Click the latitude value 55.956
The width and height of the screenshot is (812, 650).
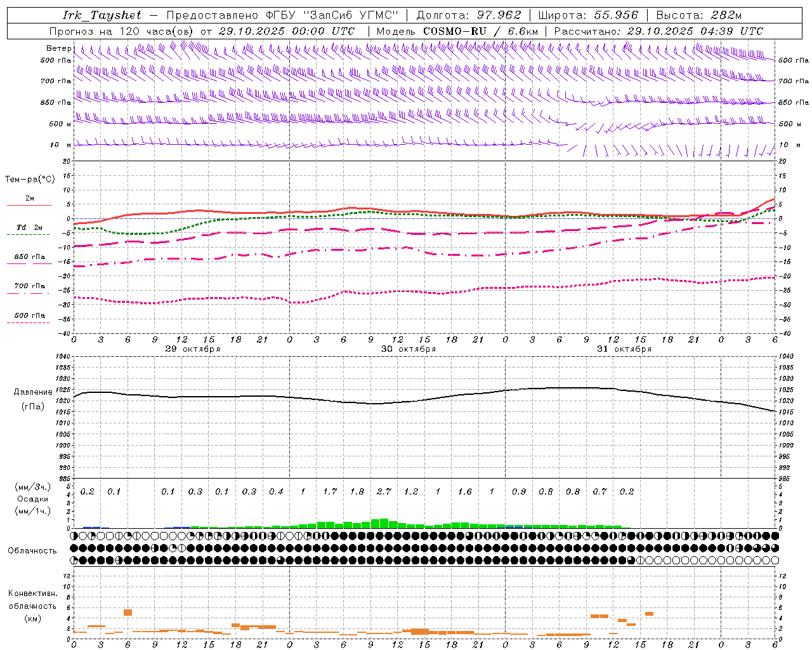pyautogui.click(x=616, y=15)
